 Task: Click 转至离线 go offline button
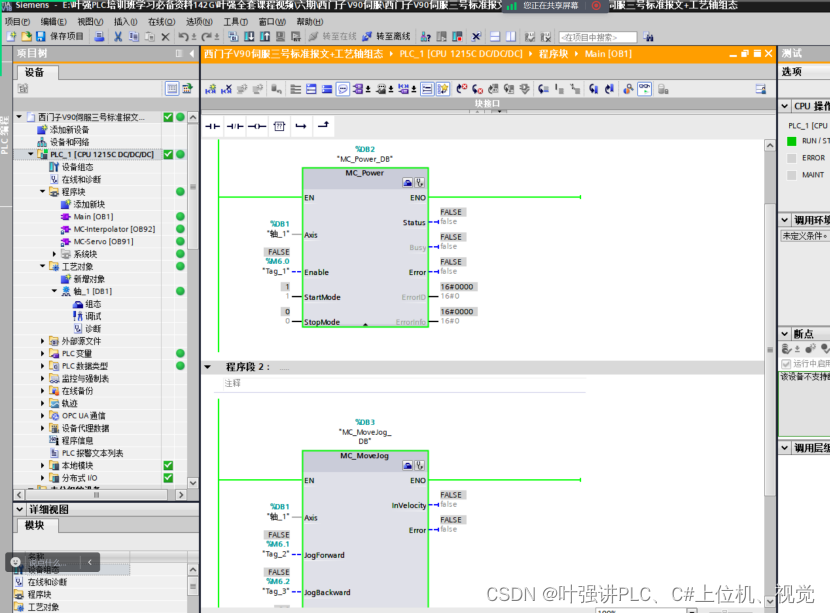(x=386, y=37)
